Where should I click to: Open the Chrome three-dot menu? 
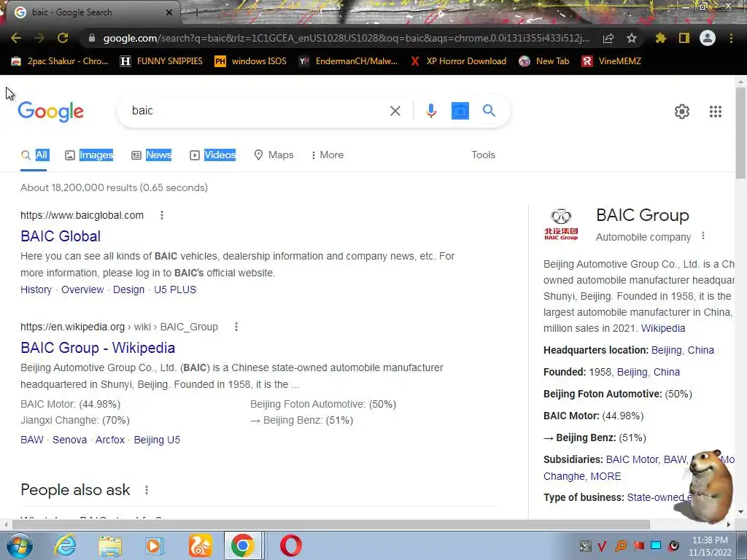[x=731, y=38]
